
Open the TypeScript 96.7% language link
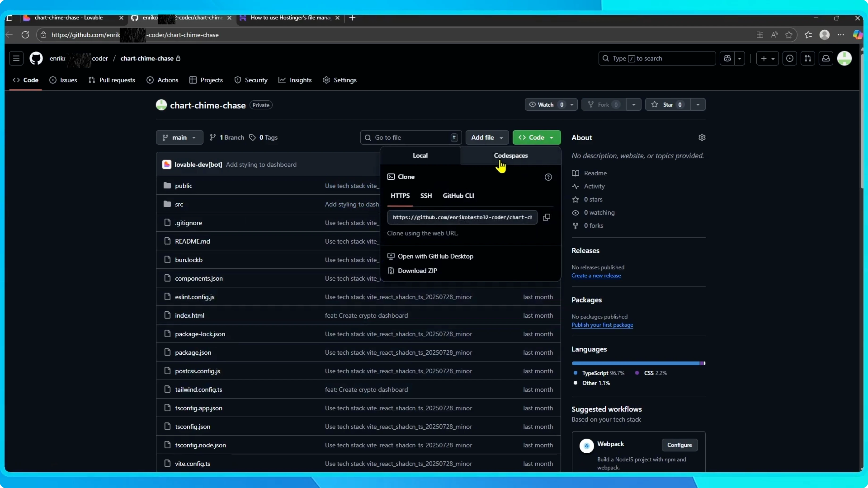point(599,373)
